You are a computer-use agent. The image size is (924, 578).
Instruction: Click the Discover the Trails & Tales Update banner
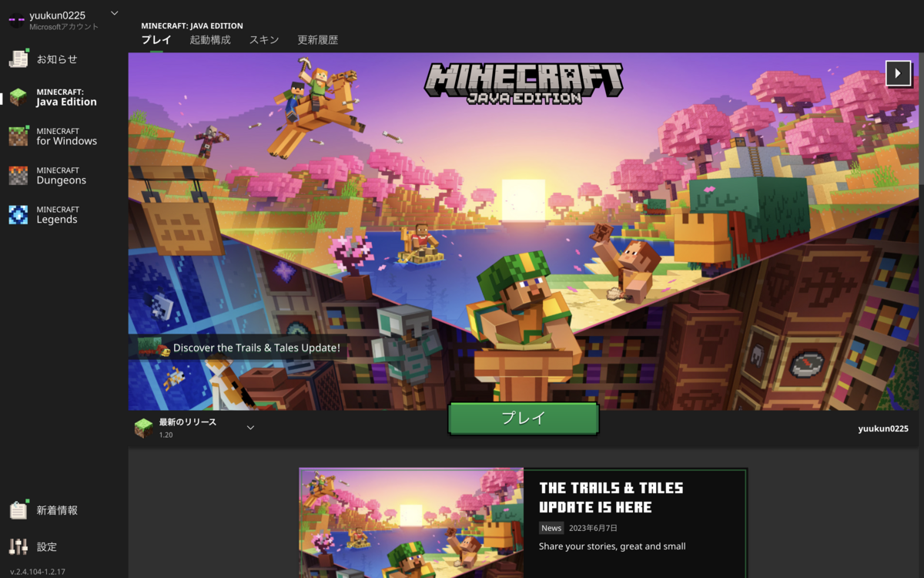pos(239,348)
